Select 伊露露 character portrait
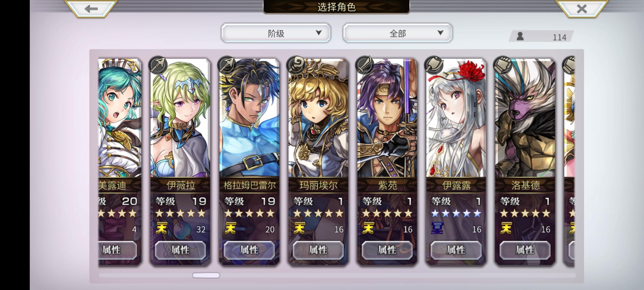The width and height of the screenshot is (644, 290). [456, 118]
